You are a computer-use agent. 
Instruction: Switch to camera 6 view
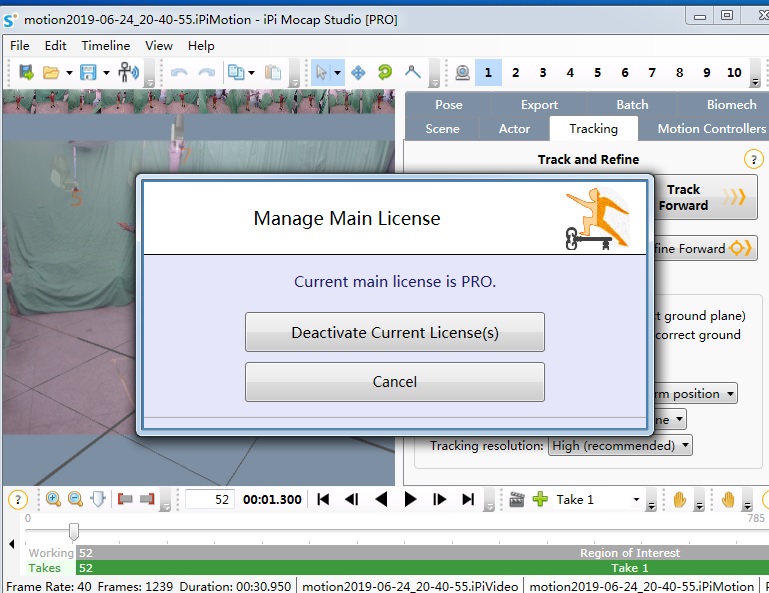[625, 73]
